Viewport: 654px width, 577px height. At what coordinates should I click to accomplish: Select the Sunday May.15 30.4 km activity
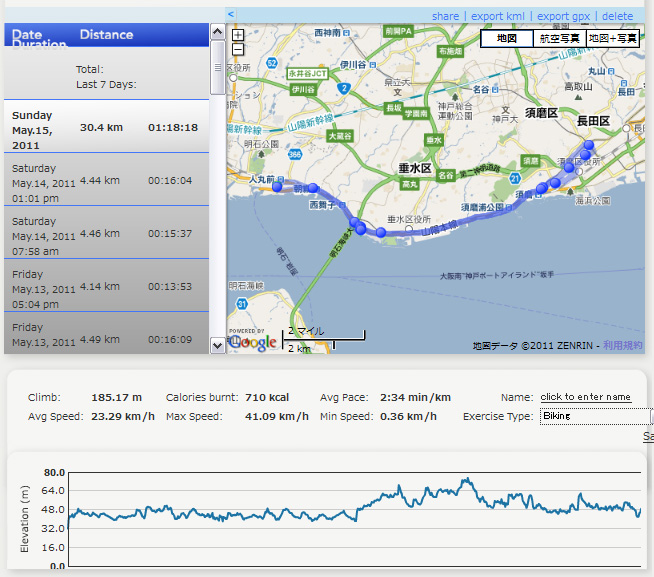click(106, 127)
